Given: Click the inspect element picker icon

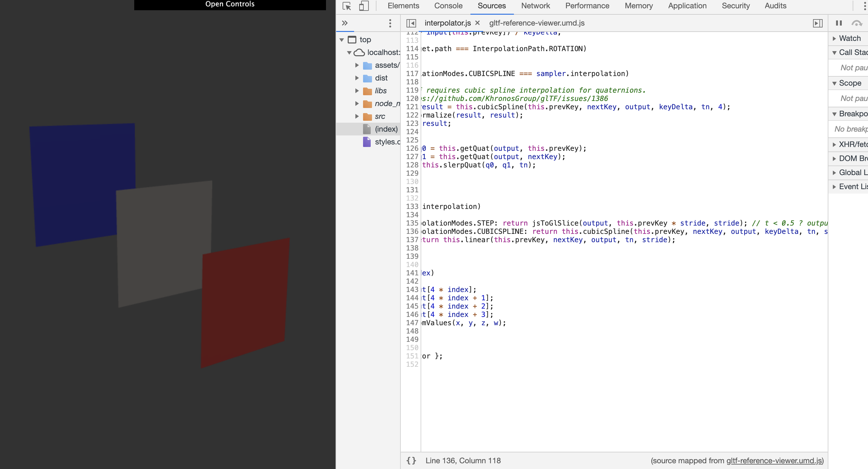Looking at the screenshot, I should tap(347, 6).
